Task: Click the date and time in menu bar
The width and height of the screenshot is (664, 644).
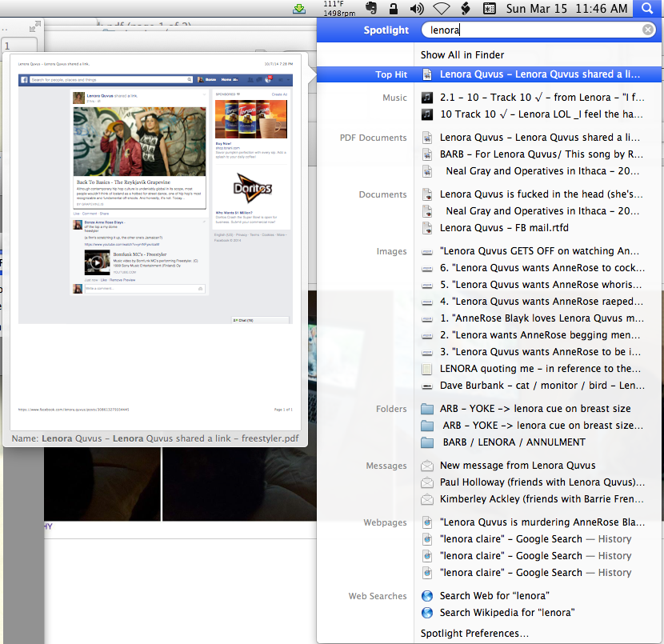Action: (x=567, y=9)
